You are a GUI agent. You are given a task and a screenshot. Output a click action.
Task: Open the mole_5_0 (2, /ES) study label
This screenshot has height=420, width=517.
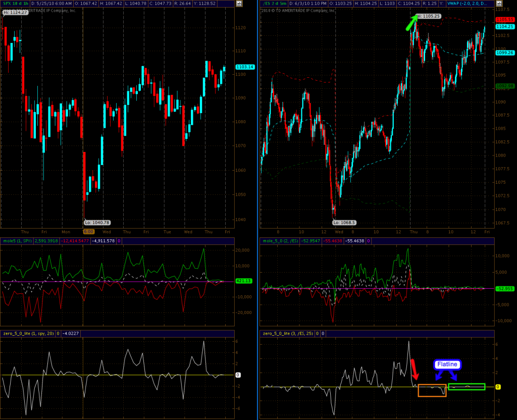(280, 241)
